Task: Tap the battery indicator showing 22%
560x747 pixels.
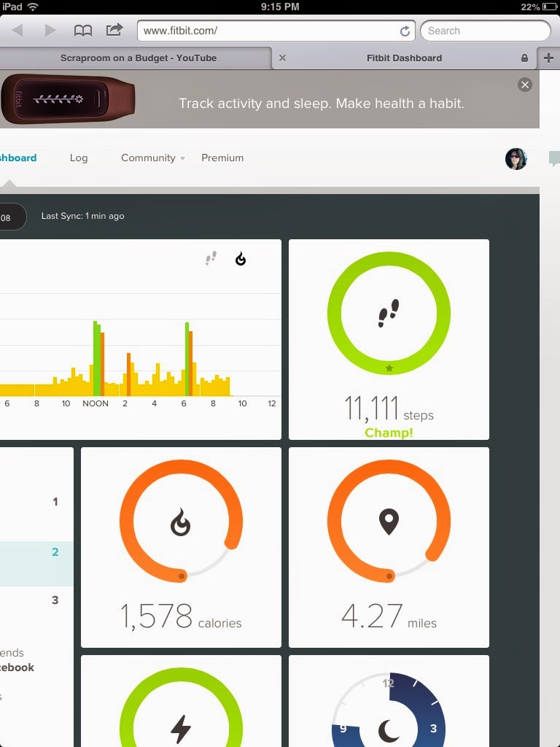Action: point(539,7)
